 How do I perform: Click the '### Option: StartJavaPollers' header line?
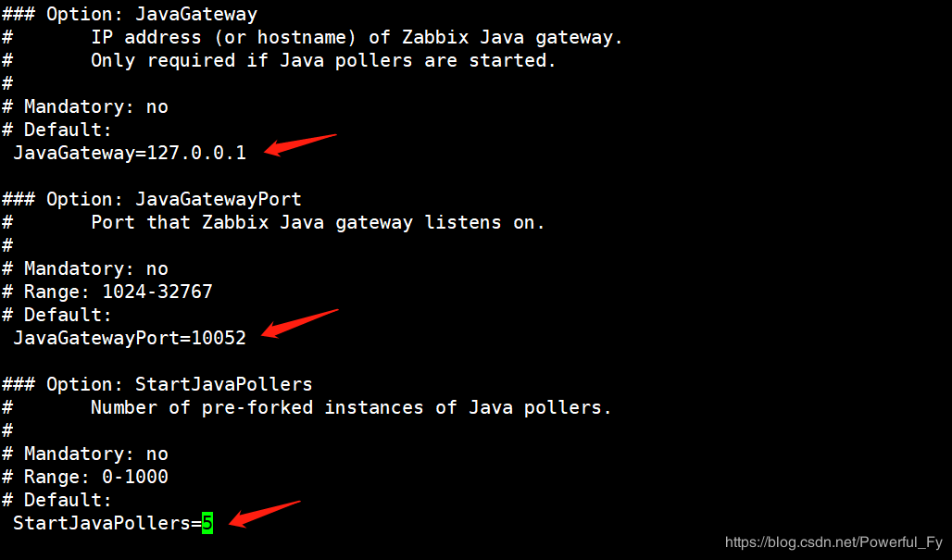157,384
